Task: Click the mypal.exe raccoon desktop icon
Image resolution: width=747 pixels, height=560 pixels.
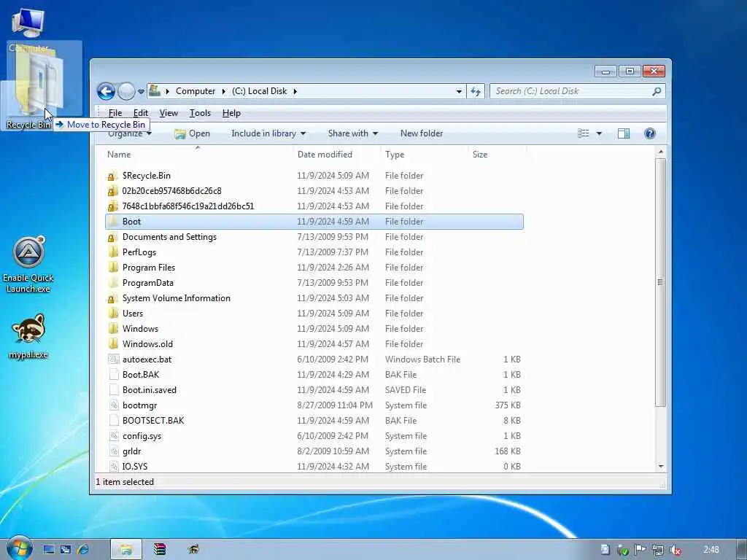Action: (28, 336)
